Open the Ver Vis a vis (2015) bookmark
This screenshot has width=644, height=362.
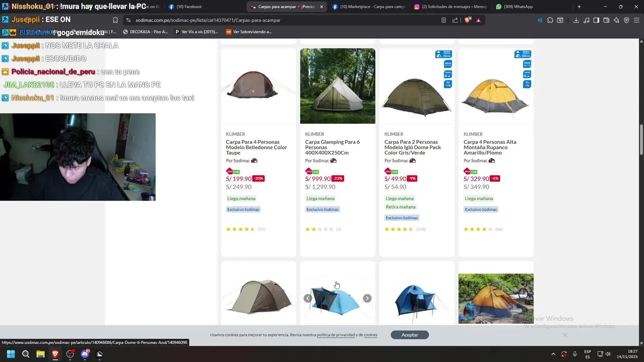[x=196, y=32]
